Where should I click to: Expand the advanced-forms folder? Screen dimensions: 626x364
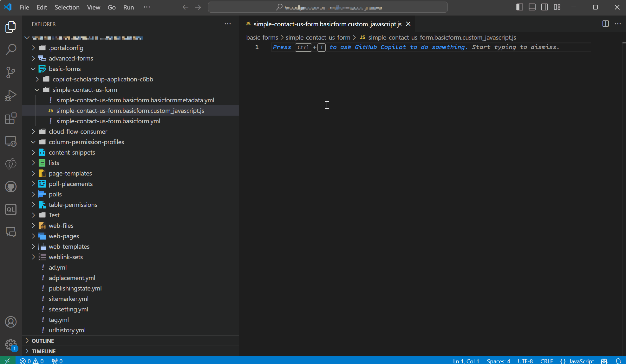(x=71, y=58)
